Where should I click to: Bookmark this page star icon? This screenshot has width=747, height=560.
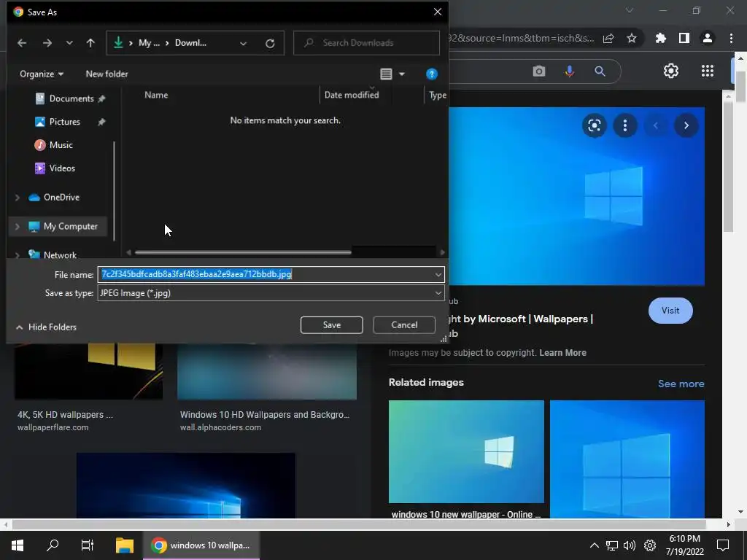[632, 38]
